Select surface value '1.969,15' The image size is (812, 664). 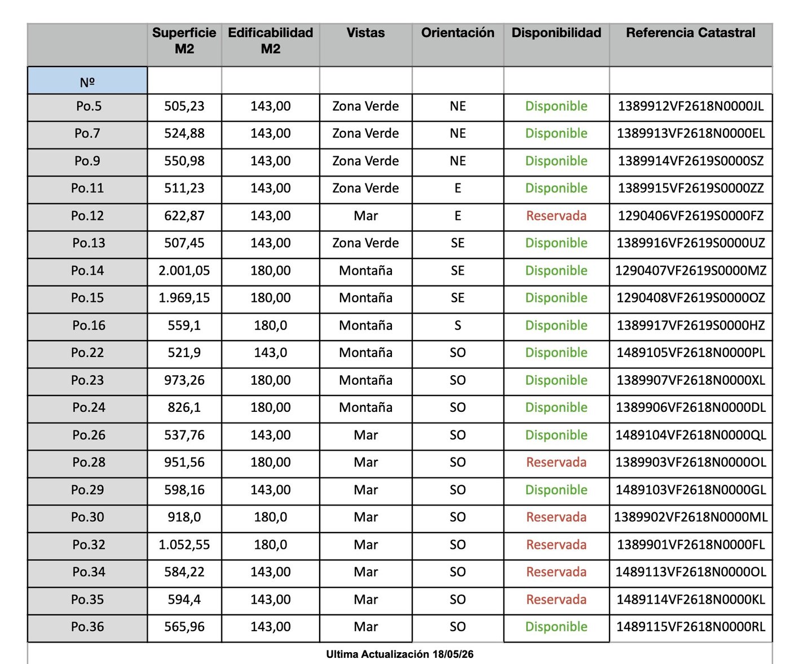pyautogui.click(x=184, y=297)
